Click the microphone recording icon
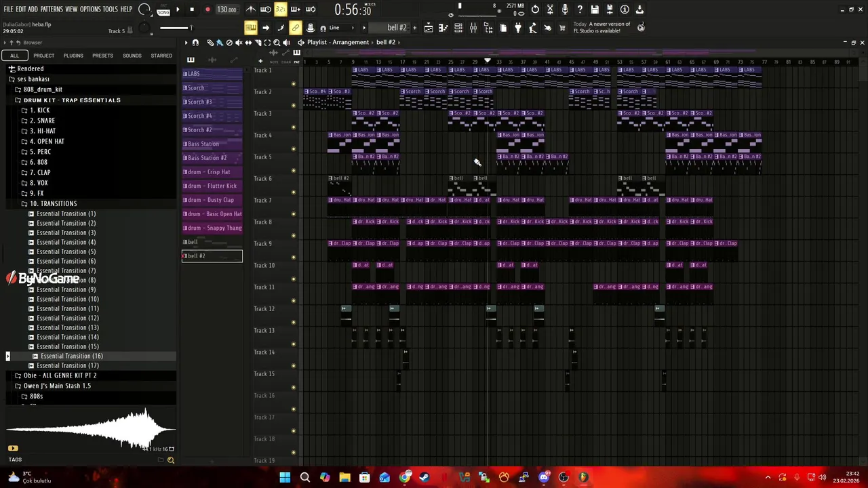This screenshot has height=488, width=868. (x=565, y=9)
